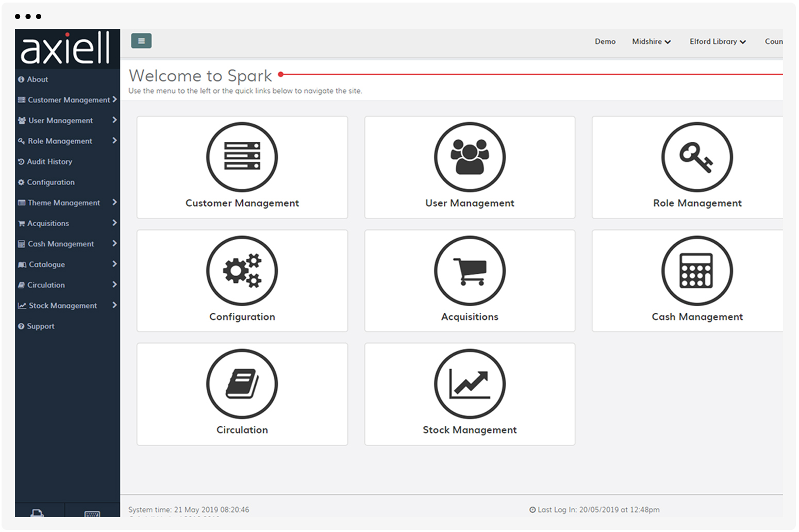Click the Configuration gears icon tile
The width and height of the screenshot is (799, 532).
pyautogui.click(x=242, y=271)
